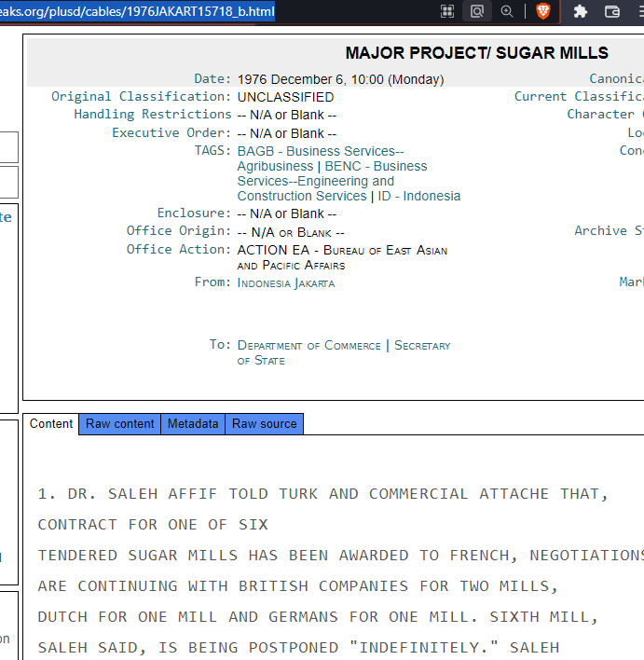This screenshot has height=660, width=644.
Task: Follow the BAGB - Business Services--Agribusiness tag link
Action: coord(321,158)
